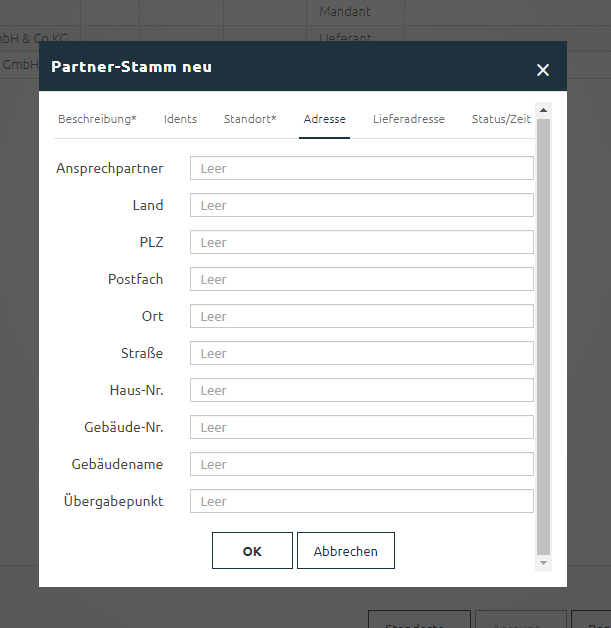This screenshot has width=611, height=628.
Task: Confirm with the OK button
Action: 252,551
